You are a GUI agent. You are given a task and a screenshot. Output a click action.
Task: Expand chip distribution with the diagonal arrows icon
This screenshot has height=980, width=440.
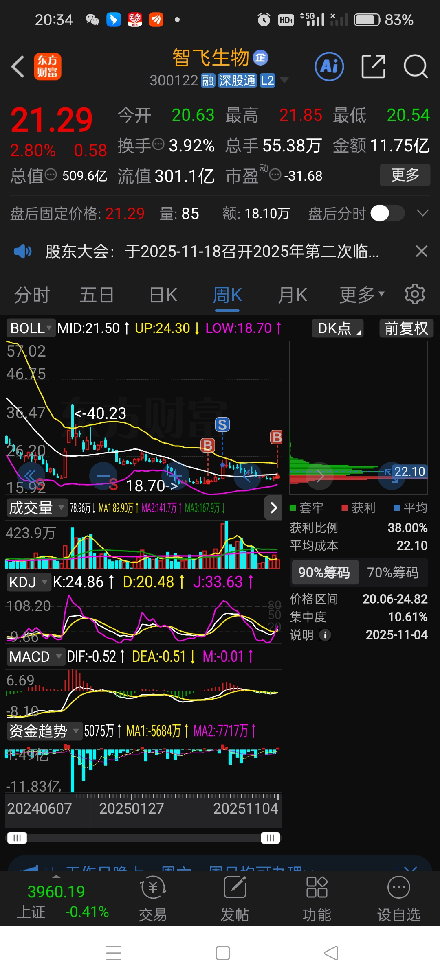392,475
